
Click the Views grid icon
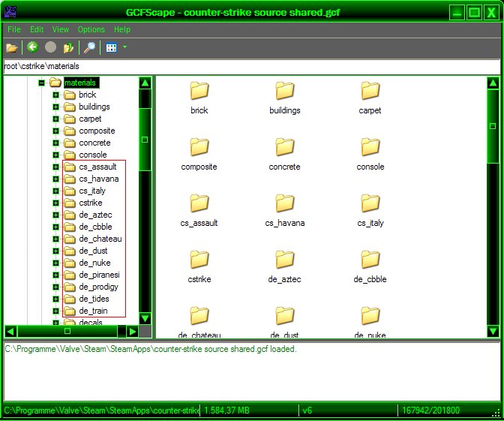[111, 47]
